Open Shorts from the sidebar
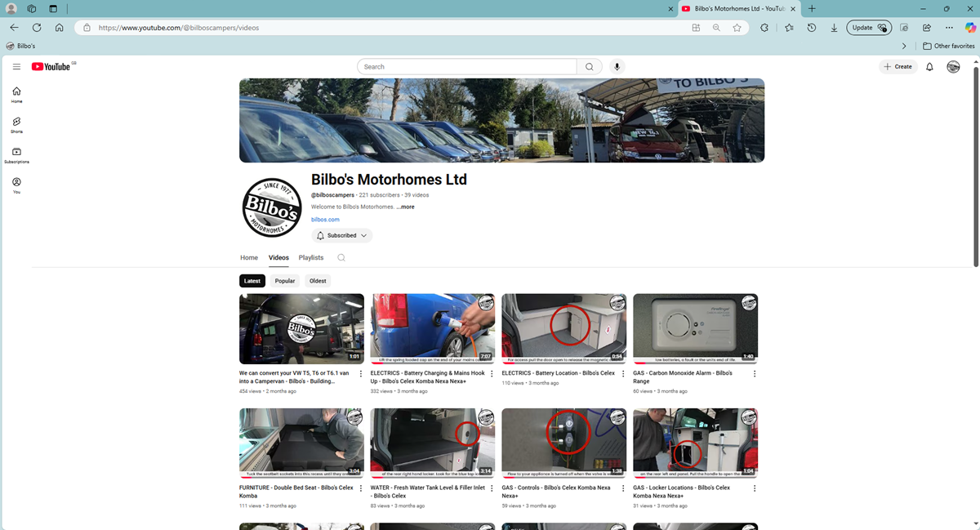This screenshot has height=530, width=980. pos(16,125)
